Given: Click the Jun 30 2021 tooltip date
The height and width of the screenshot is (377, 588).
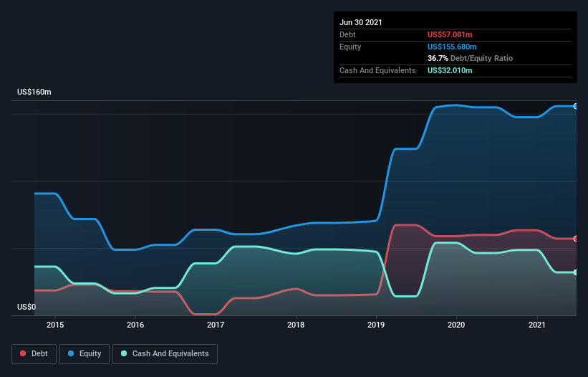Looking at the screenshot, I should (361, 22).
